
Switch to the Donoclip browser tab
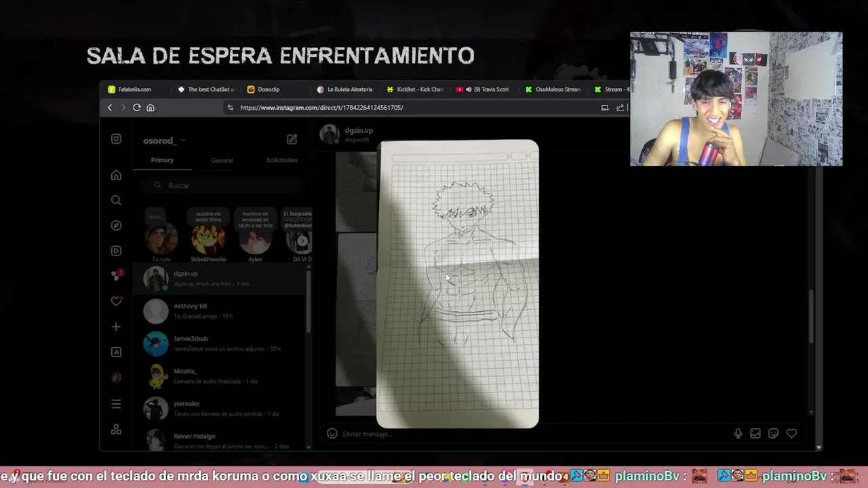(x=268, y=89)
